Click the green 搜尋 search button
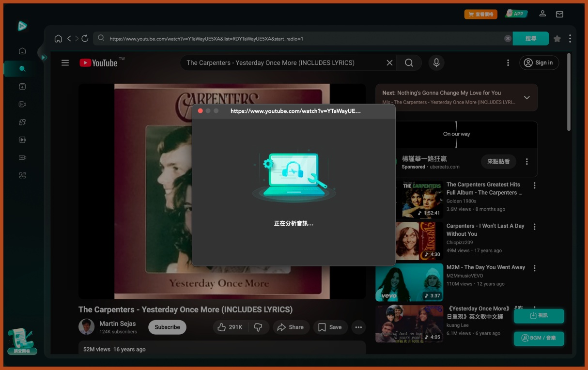Screen dimensions: 588x370 [530, 39]
